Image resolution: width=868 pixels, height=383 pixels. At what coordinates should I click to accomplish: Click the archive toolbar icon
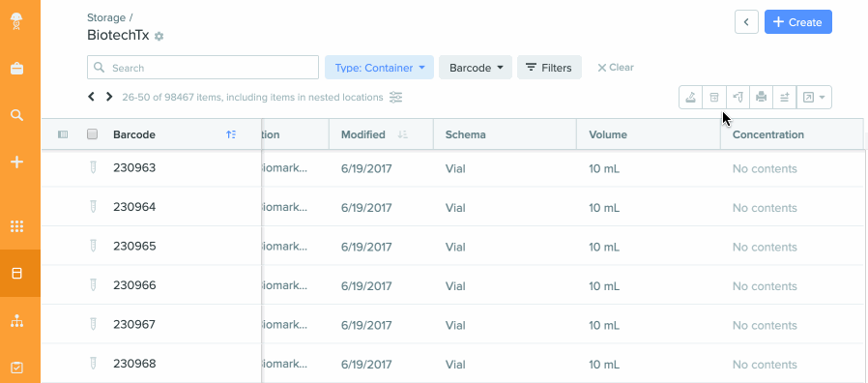[x=714, y=97]
